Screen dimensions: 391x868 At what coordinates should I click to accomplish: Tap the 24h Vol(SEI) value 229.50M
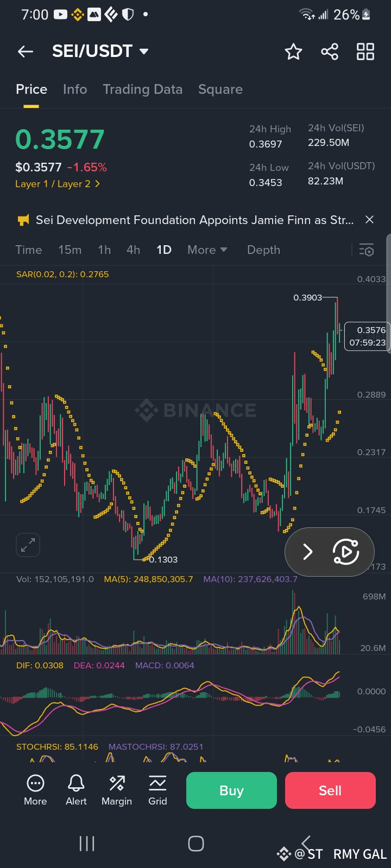click(329, 143)
